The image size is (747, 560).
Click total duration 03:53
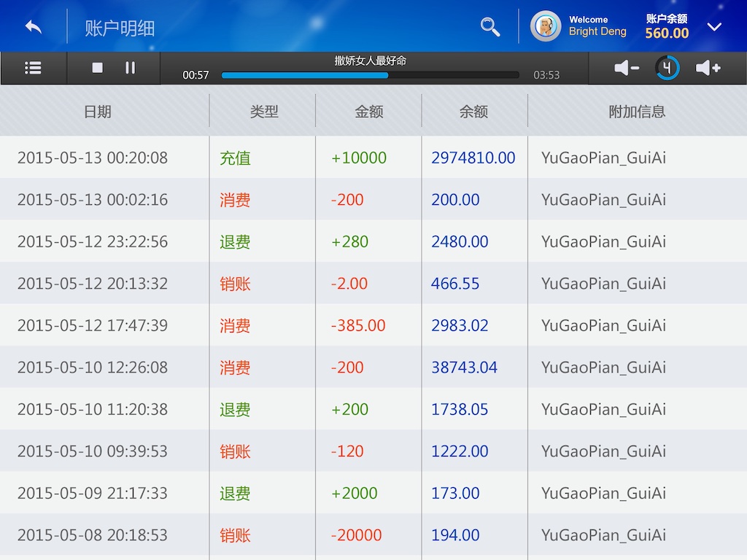coord(546,75)
